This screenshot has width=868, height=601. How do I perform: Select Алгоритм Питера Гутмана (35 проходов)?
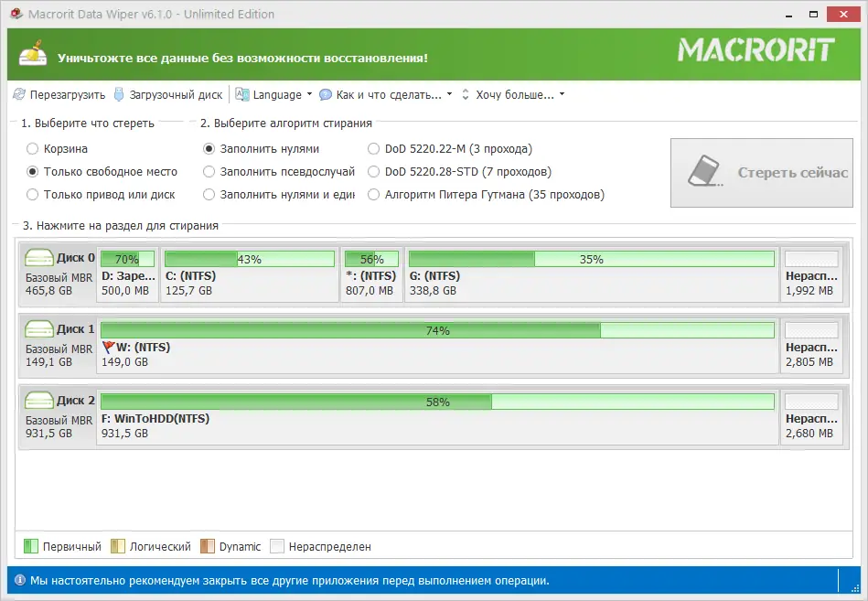tap(373, 194)
